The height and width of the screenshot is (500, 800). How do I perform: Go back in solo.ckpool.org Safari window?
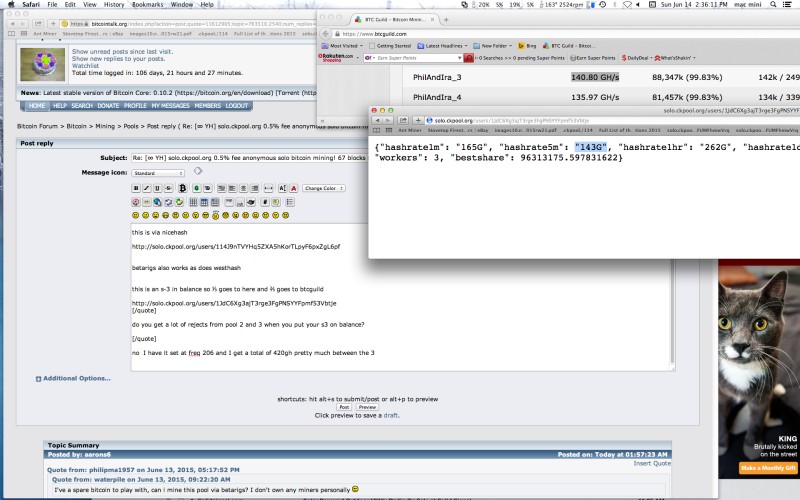377,120
